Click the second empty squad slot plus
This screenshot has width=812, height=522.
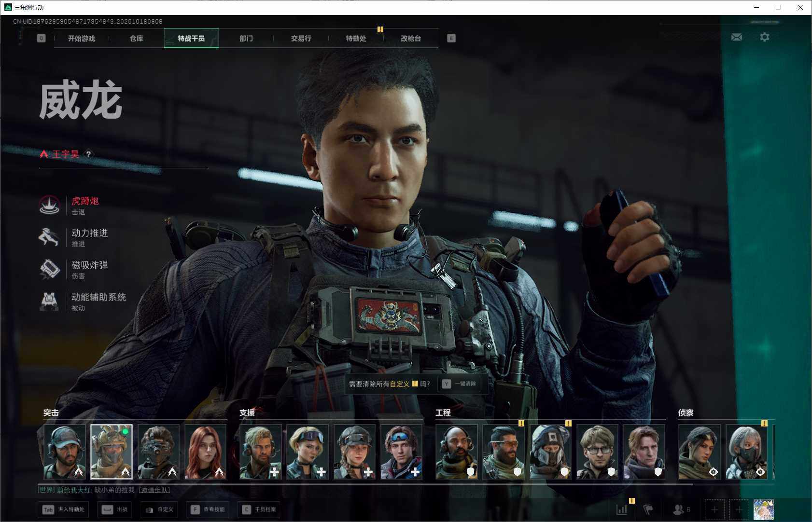coord(739,509)
